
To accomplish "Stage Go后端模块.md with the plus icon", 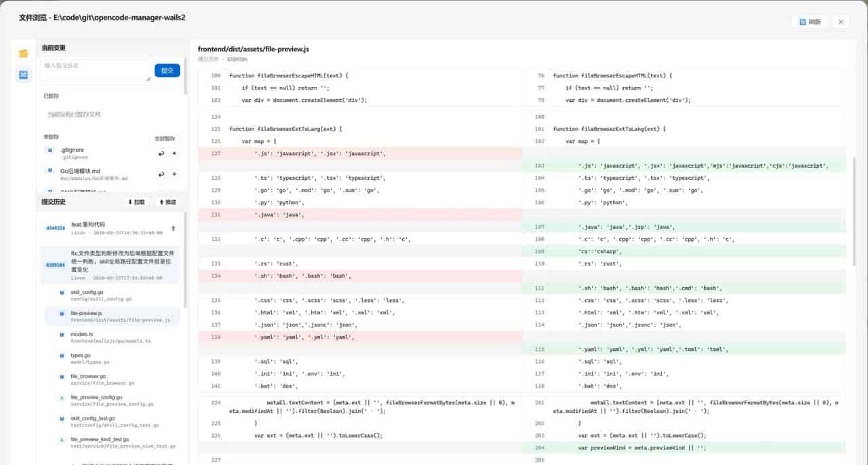I will pos(174,174).
